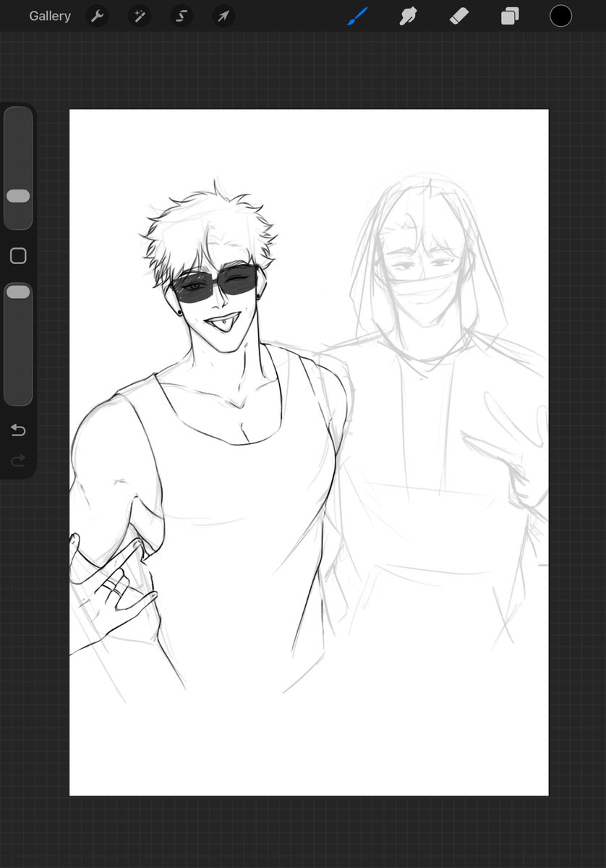606x868 pixels.
Task: Return to the Gallery
Action: click(x=50, y=16)
